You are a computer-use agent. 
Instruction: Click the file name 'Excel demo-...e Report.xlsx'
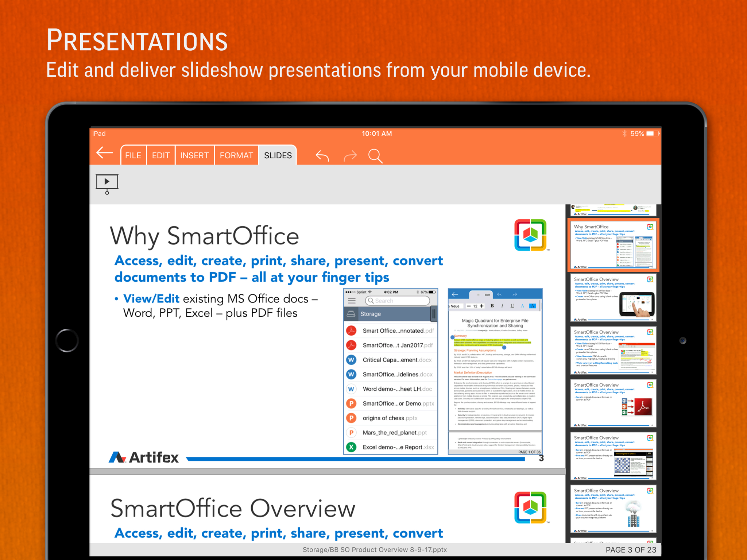coord(398,447)
